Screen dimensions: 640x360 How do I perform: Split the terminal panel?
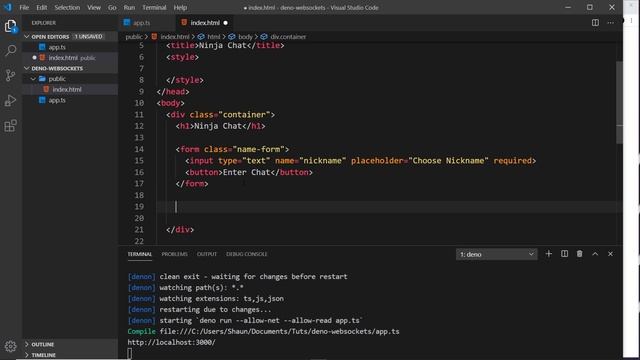point(564,254)
